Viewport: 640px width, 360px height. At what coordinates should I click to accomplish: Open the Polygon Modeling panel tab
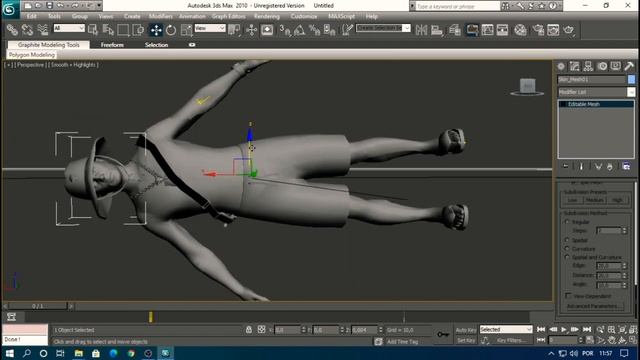tap(31, 55)
